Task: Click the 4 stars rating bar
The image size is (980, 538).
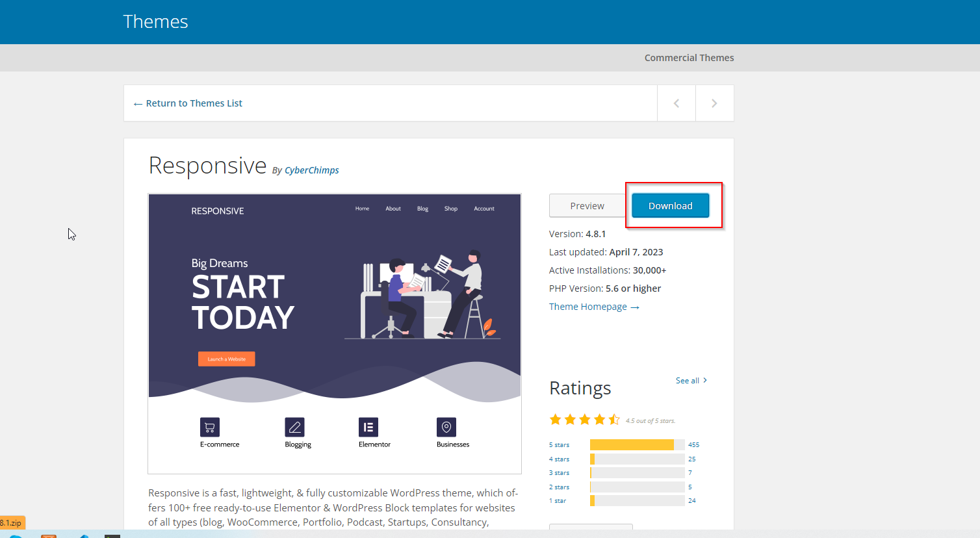Action: (x=638, y=459)
